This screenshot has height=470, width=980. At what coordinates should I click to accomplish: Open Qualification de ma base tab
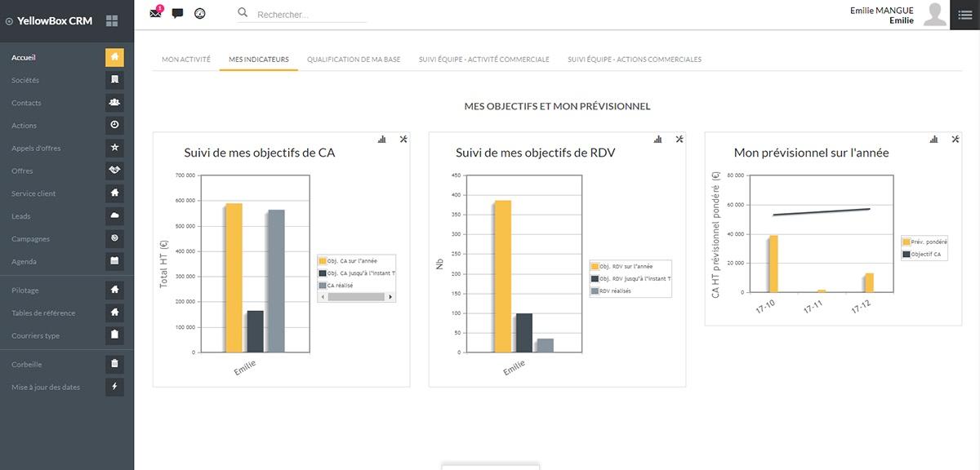(x=354, y=60)
